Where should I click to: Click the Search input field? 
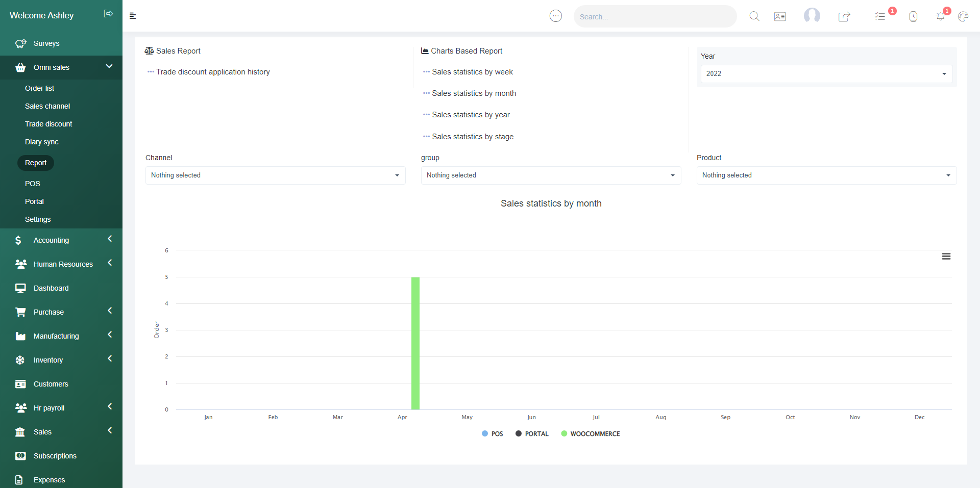pos(654,17)
